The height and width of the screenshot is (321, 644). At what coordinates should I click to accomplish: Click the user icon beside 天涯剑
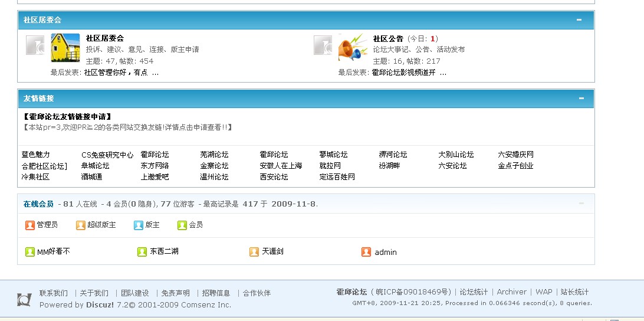[254, 251]
